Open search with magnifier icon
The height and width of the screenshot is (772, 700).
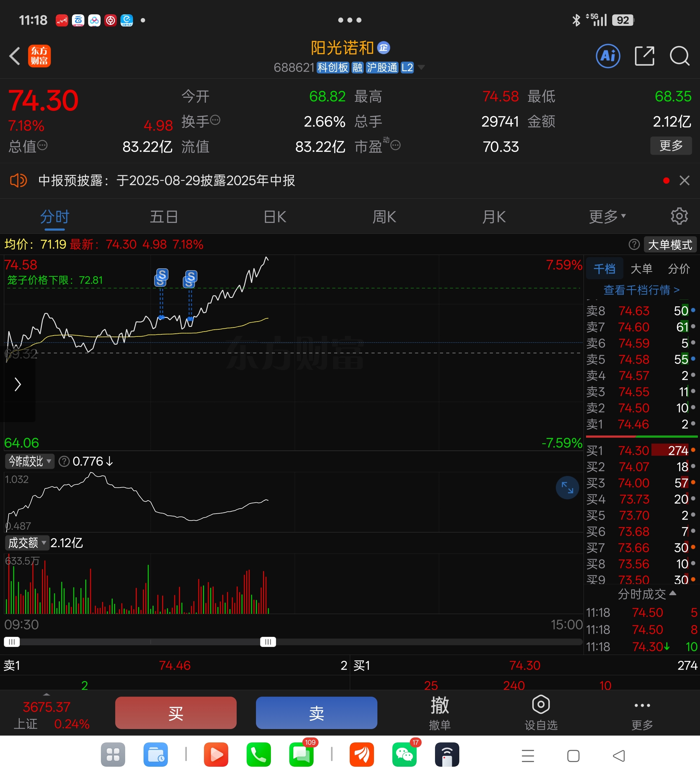(x=679, y=56)
